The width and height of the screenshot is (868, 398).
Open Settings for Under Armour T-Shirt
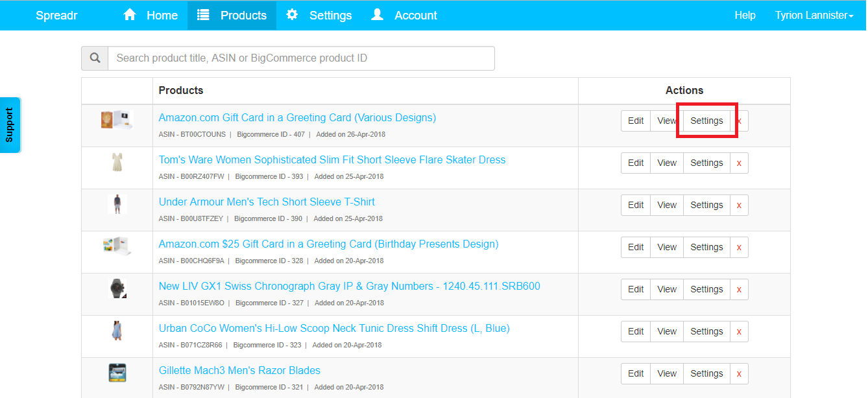coord(706,205)
